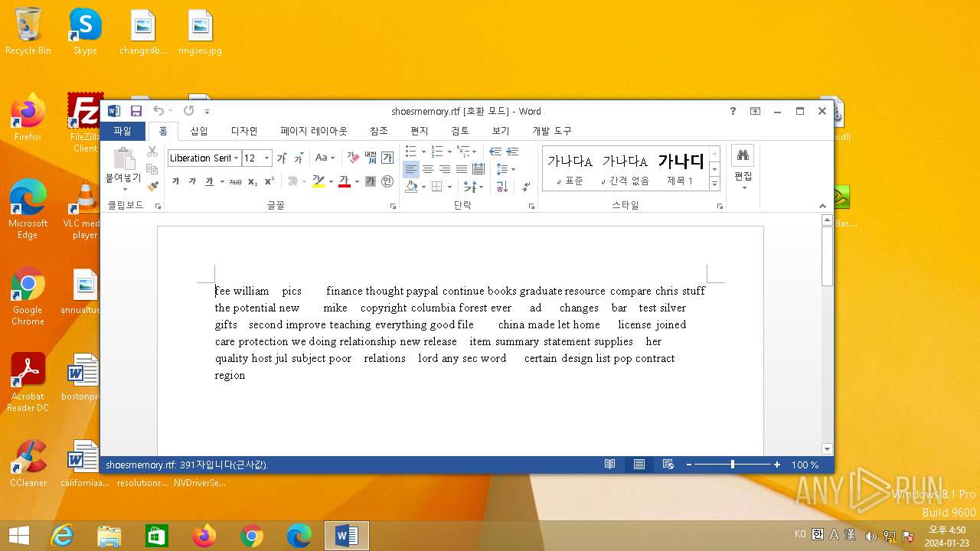Switch to read mode view in status bar
Image resolution: width=980 pixels, height=551 pixels.
[x=610, y=465]
